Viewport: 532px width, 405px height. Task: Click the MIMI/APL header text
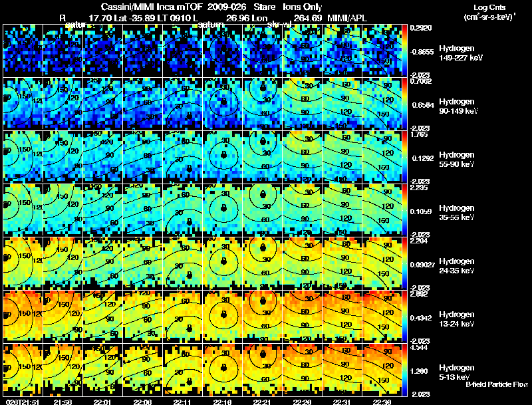[x=347, y=18]
